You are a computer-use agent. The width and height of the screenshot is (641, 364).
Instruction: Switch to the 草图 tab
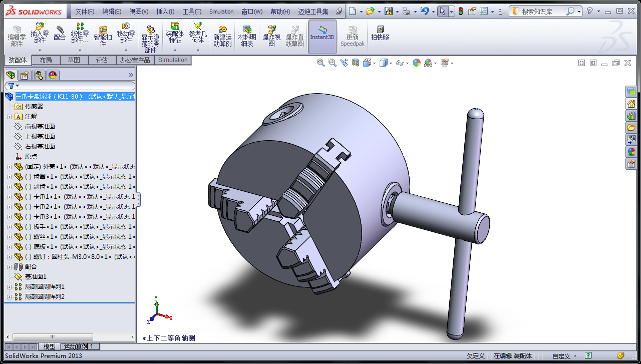point(74,60)
